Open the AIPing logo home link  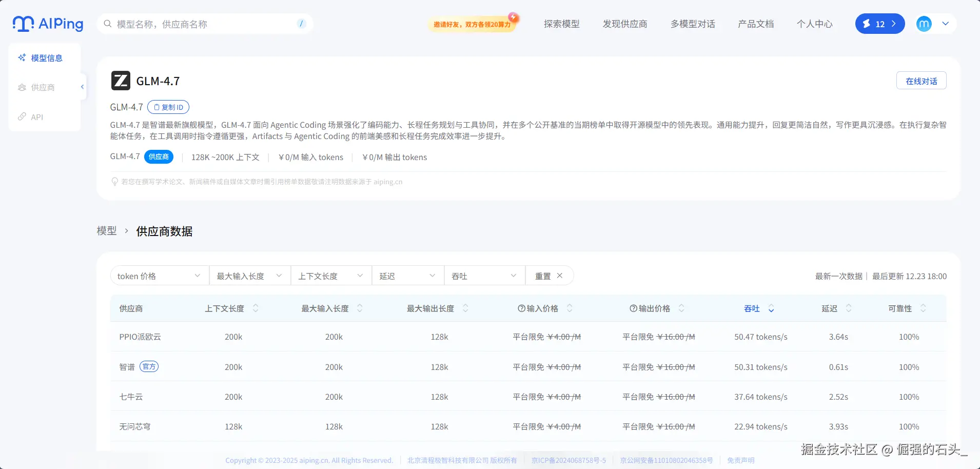48,24
